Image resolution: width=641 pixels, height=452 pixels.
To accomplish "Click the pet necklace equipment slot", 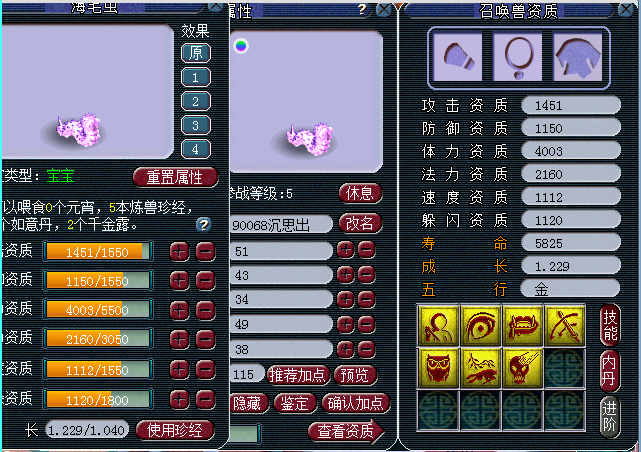I will coord(518,57).
